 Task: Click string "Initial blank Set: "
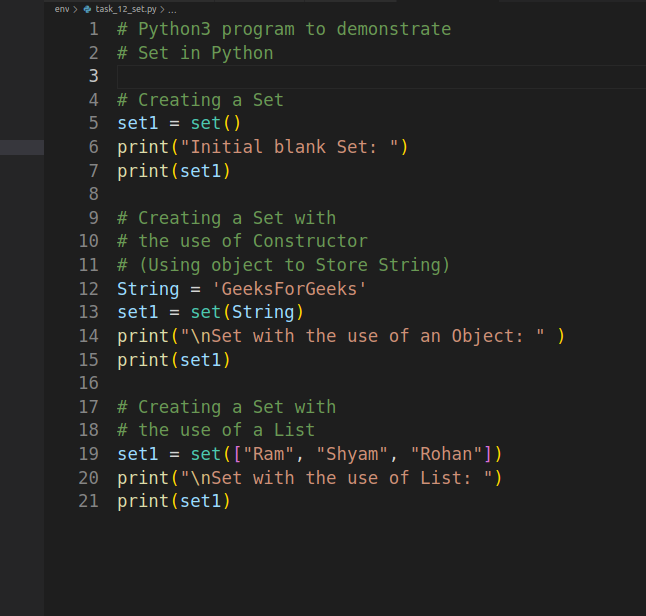pyautogui.click(x=289, y=147)
